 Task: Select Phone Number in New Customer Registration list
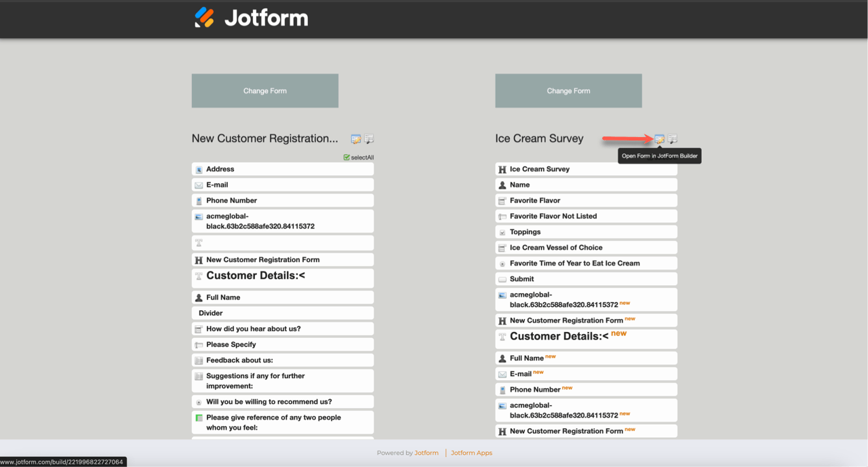[x=283, y=200]
